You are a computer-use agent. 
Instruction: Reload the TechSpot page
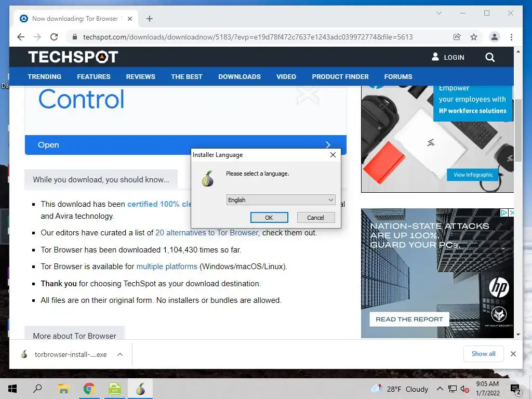pyautogui.click(x=54, y=37)
